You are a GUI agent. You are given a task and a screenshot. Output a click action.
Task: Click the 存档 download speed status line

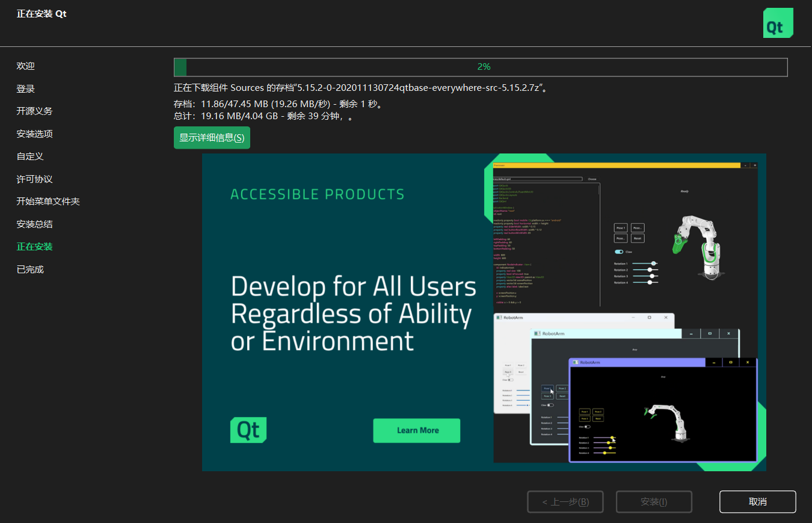coord(278,104)
